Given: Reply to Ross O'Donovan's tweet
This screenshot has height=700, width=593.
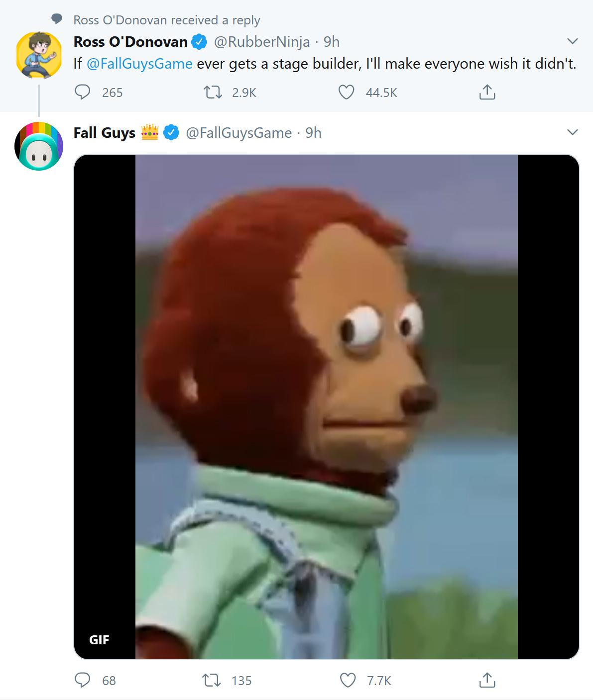Looking at the screenshot, I should pyautogui.click(x=83, y=93).
